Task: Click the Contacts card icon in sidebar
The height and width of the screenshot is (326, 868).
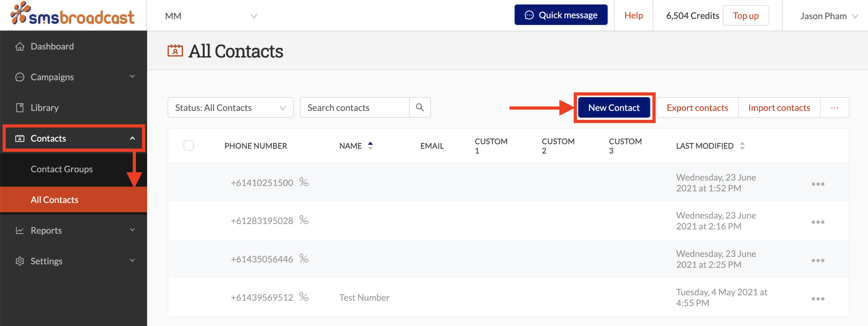Action: [20, 138]
